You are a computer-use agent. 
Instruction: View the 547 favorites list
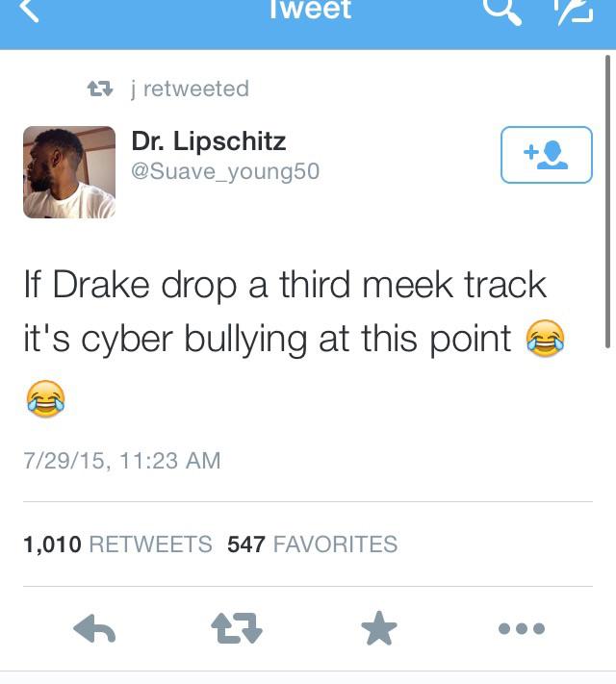coord(313,545)
